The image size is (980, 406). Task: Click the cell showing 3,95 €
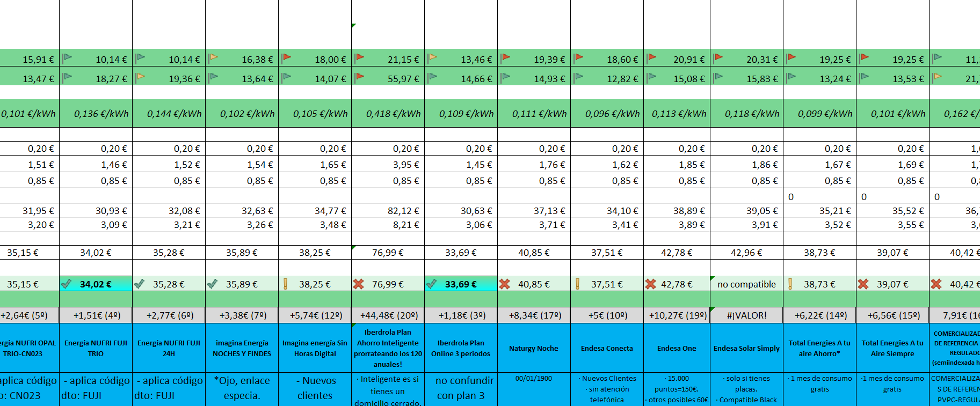(x=388, y=165)
